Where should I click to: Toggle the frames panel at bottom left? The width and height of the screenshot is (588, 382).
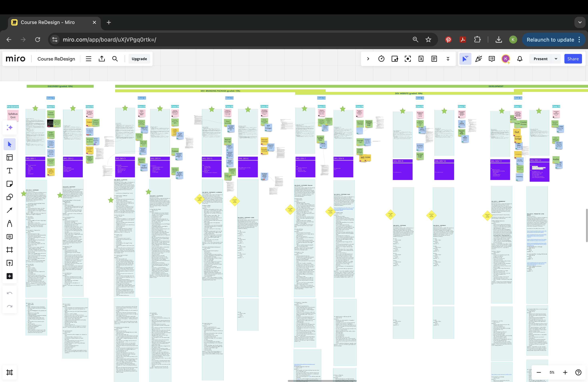[9, 372]
